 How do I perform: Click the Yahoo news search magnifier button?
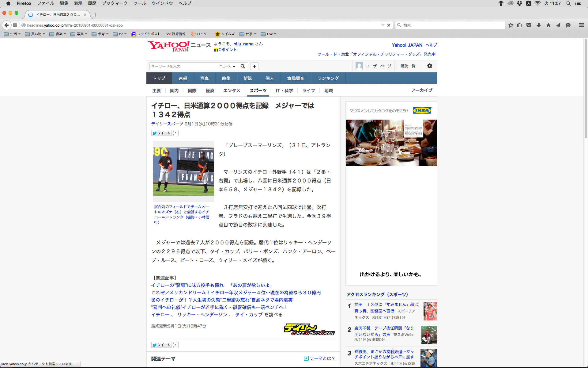click(243, 66)
